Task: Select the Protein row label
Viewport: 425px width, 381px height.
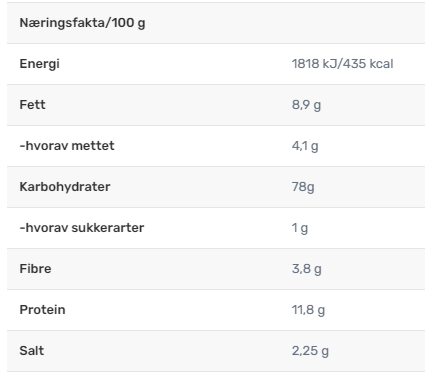Action: 42,310
